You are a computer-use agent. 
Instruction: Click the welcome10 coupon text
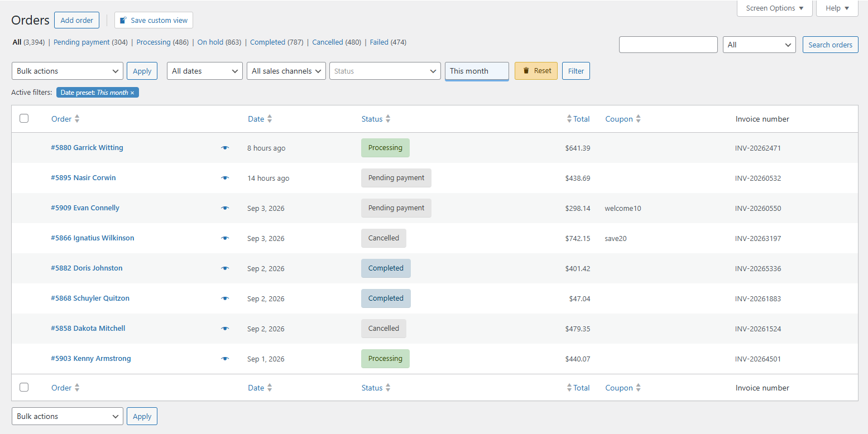(x=623, y=209)
